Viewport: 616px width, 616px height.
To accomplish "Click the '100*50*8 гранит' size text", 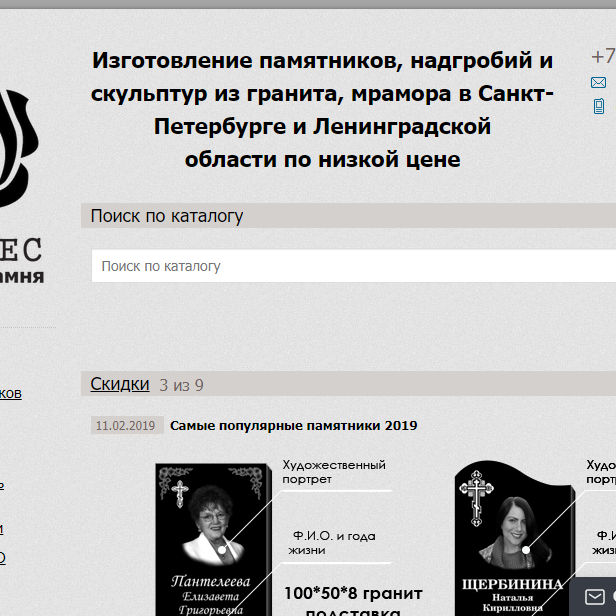I will click(353, 594).
